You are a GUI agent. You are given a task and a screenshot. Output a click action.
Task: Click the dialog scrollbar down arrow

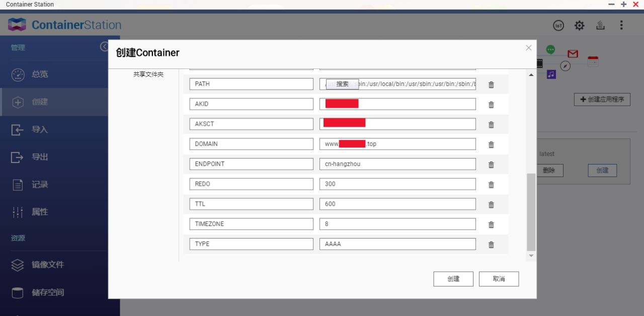click(531, 256)
